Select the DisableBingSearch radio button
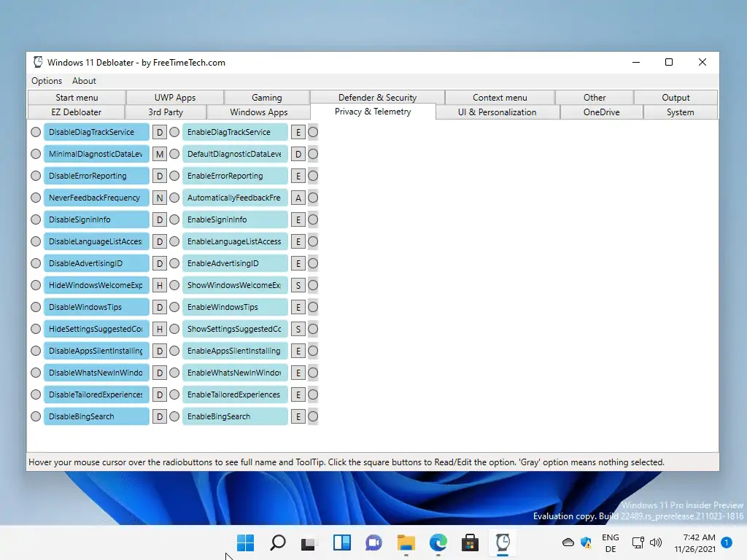 [x=36, y=417]
